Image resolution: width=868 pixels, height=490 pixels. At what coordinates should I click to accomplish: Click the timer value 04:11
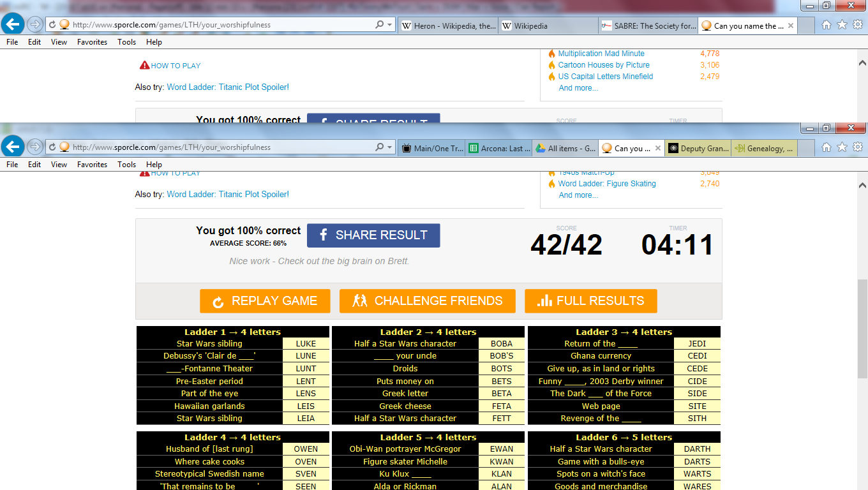(x=678, y=246)
